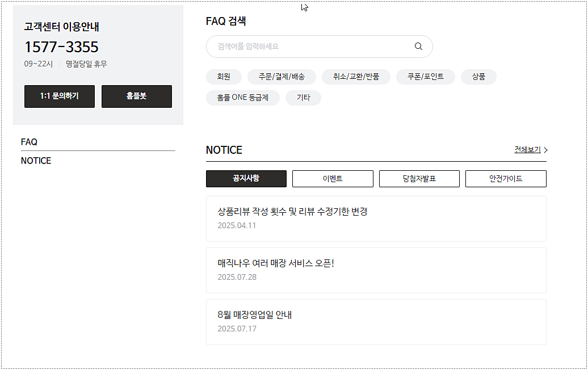Select the 홈플 ONE 등급제 FAQ category
The height and width of the screenshot is (370, 588).
pos(243,98)
